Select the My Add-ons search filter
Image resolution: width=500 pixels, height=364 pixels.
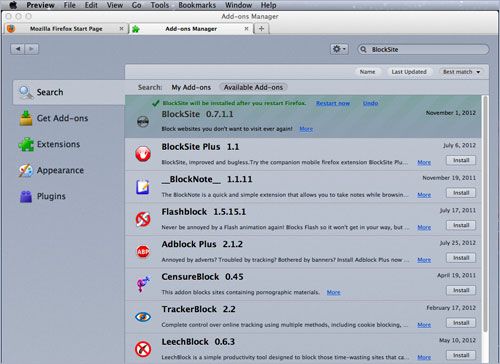coord(191,87)
